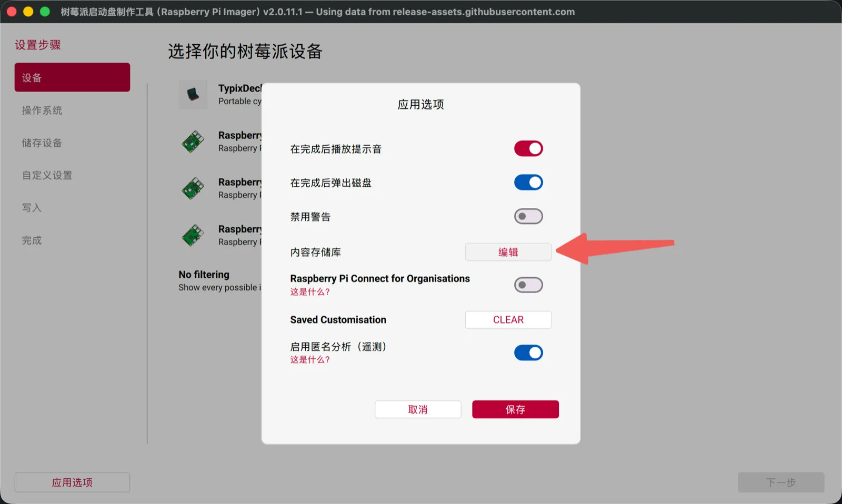
Task: Go to the 设备 step in the sidebar
Action: [72, 77]
